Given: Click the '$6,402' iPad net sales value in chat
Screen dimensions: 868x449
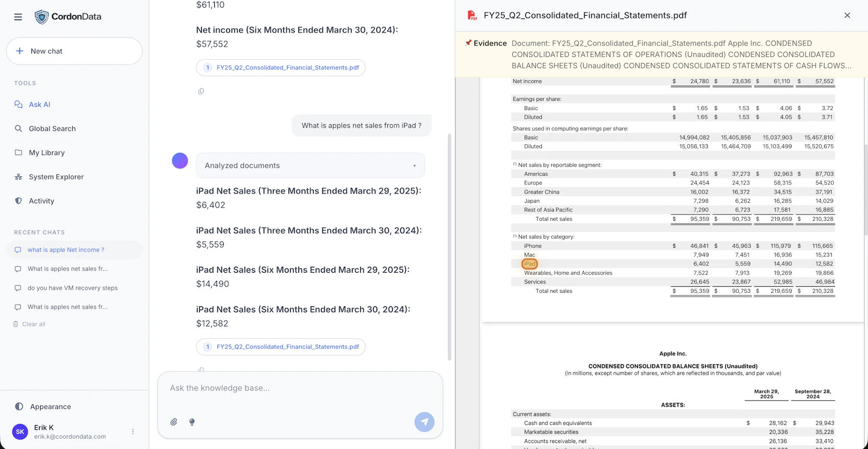Looking at the screenshot, I should click(x=210, y=205).
